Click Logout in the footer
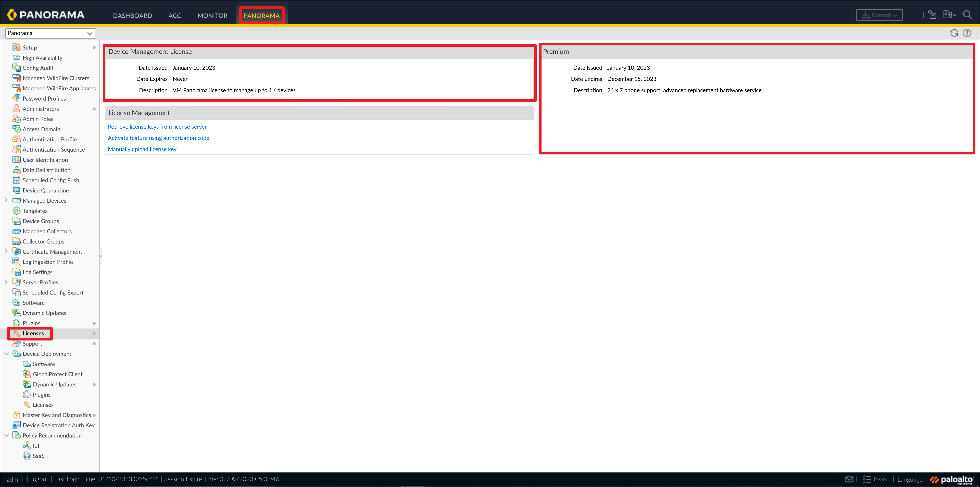 (x=39, y=479)
